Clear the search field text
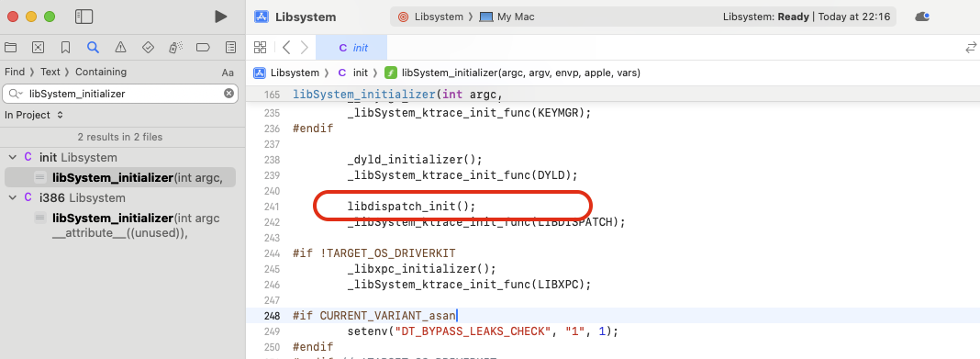The width and height of the screenshot is (980, 359). pos(228,93)
